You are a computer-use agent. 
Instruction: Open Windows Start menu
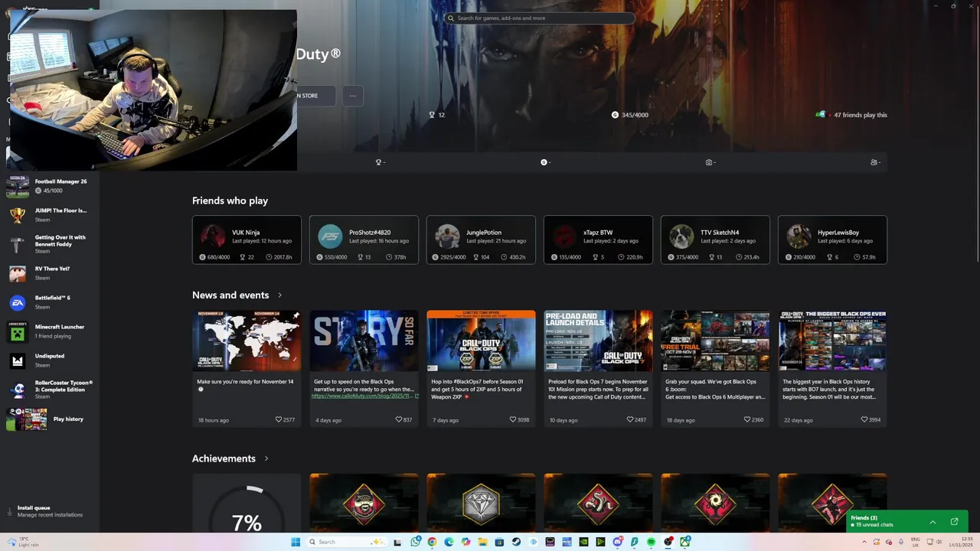(296, 542)
